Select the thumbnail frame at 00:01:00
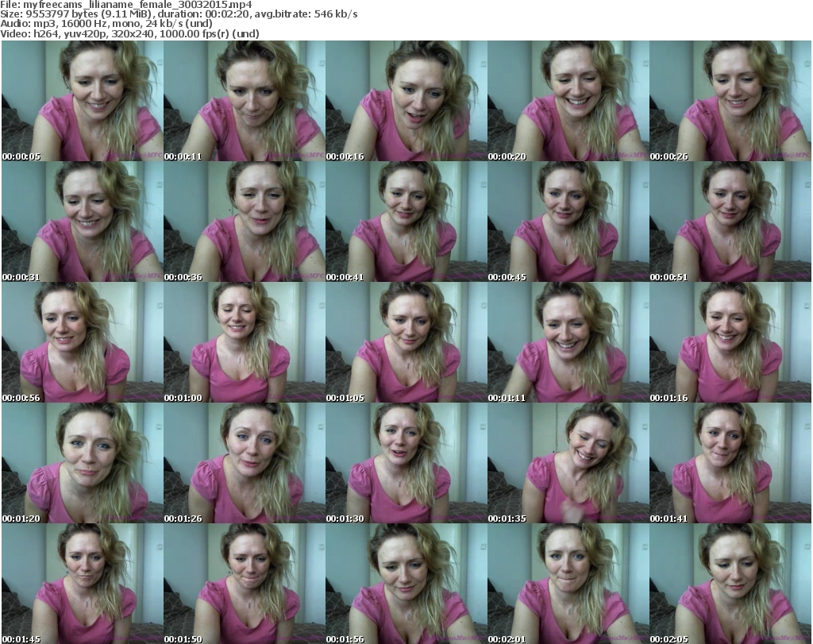This screenshot has width=813, height=644. coord(245,342)
